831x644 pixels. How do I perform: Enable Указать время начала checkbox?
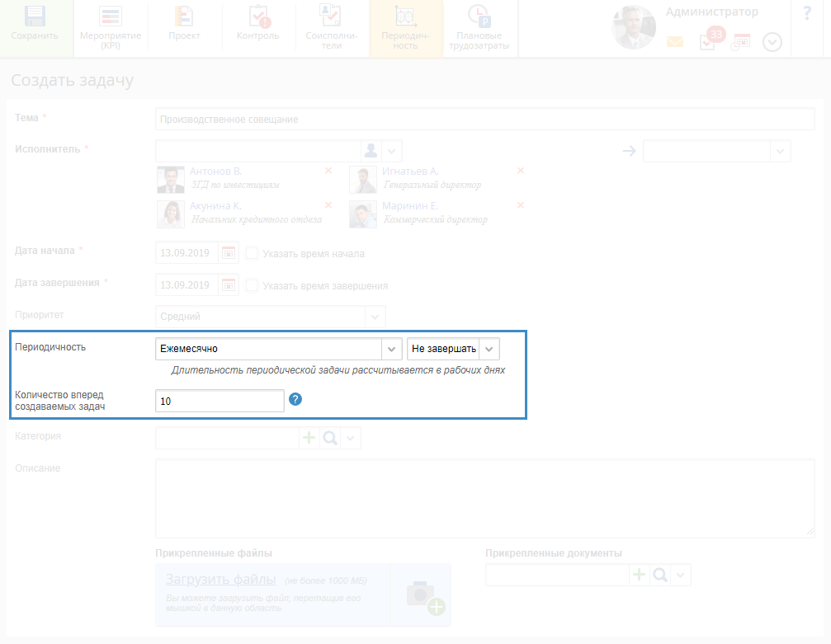pos(253,253)
